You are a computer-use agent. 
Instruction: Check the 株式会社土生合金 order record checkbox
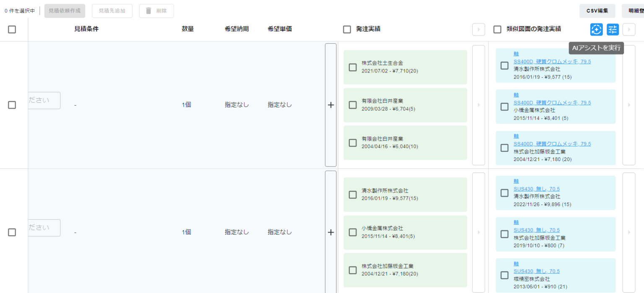pos(353,67)
